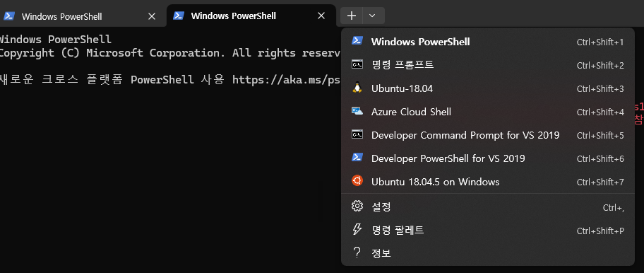Image resolution: width=644 pixels, height=273 pixels.
Task: Start Azure Cloud Shell profile
Action: (x=487, y=112)
